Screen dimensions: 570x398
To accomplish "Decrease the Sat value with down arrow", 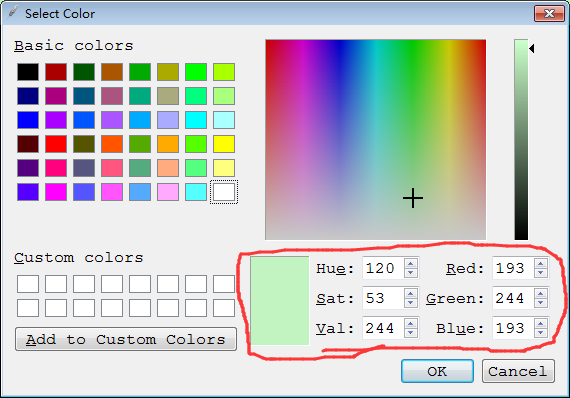I will [410, 303].
